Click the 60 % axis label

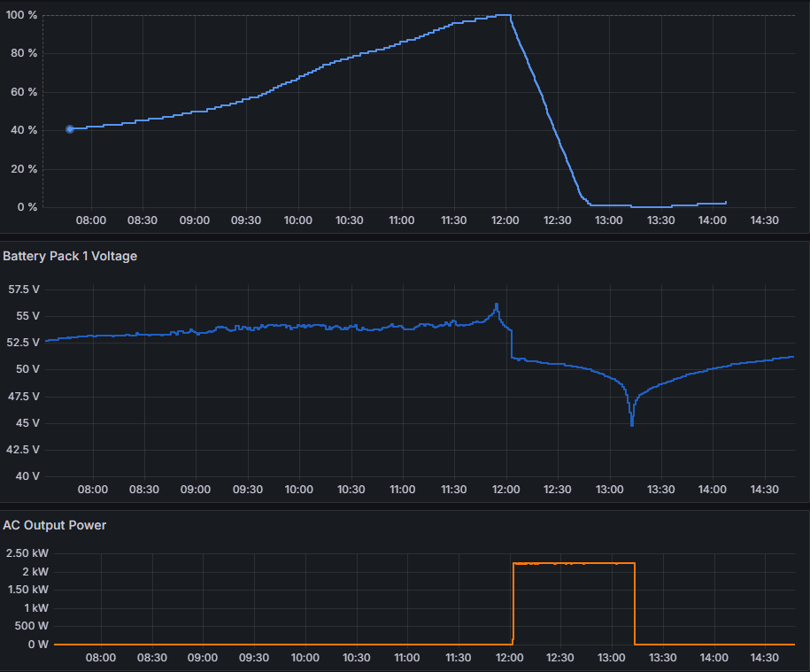click(24, 92)
